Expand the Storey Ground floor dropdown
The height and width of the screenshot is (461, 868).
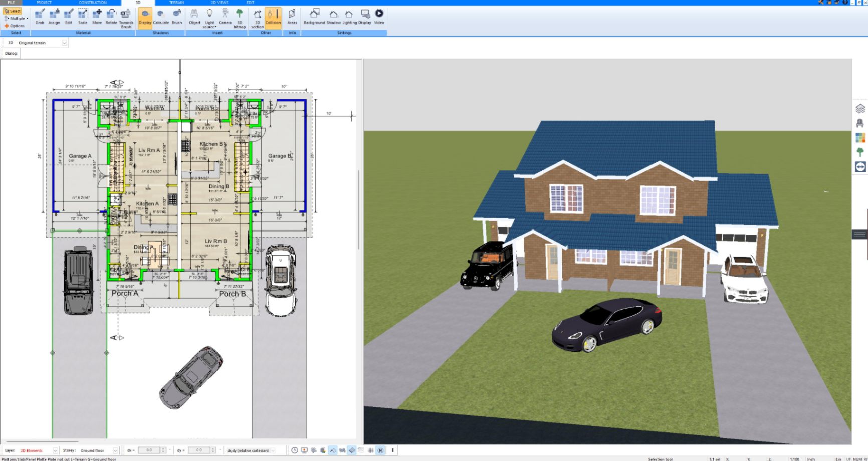point(115,450)
